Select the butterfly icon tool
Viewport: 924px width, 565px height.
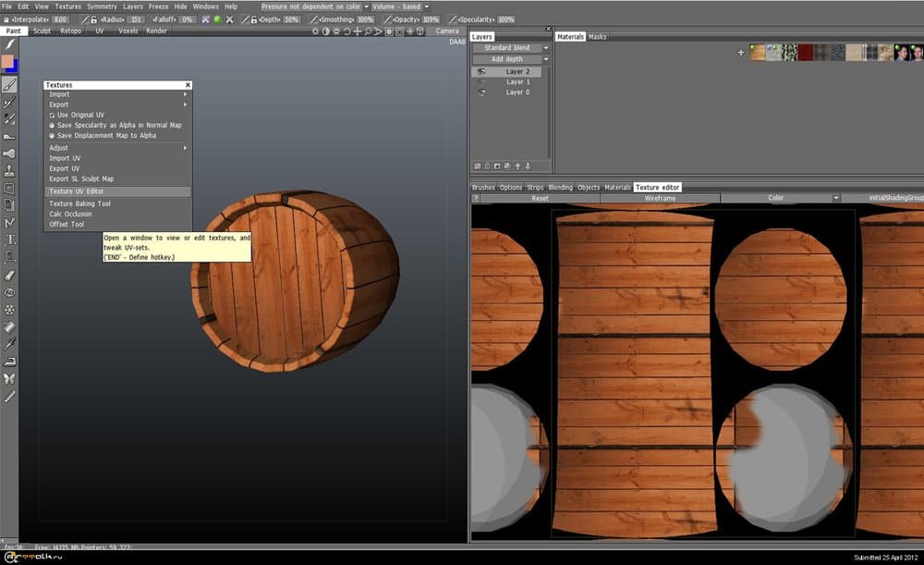9,378
